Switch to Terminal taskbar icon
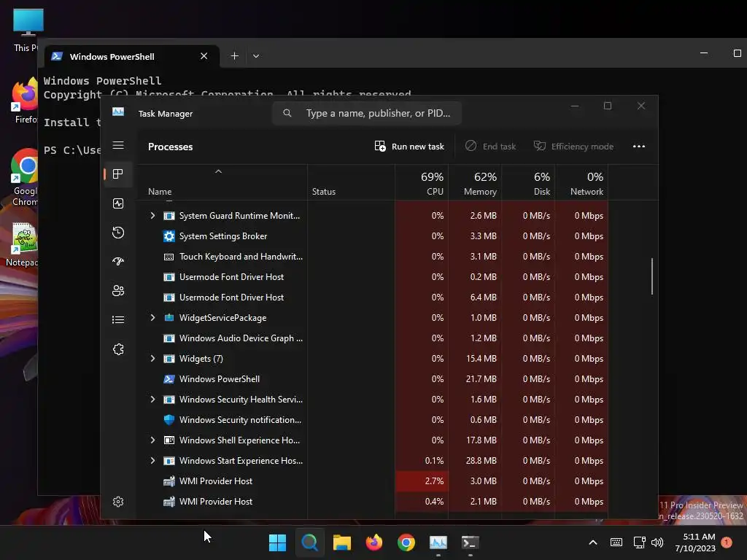 click(471, 542)
